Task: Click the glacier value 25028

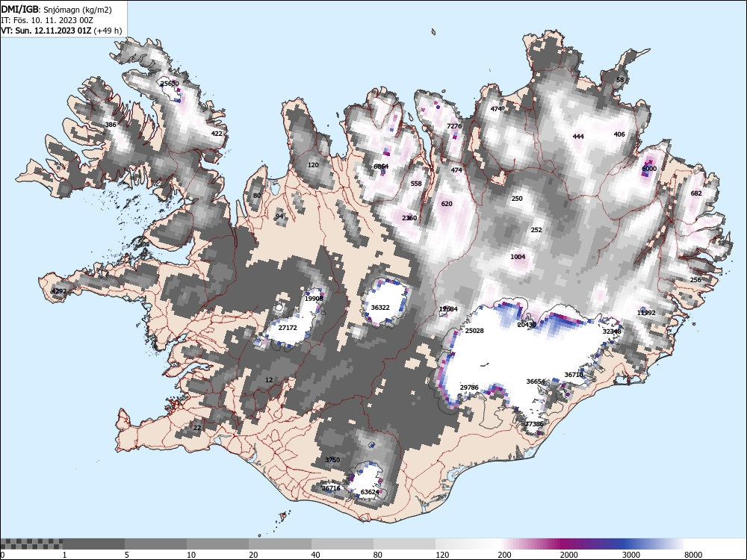Action: (x=474, y=331)
